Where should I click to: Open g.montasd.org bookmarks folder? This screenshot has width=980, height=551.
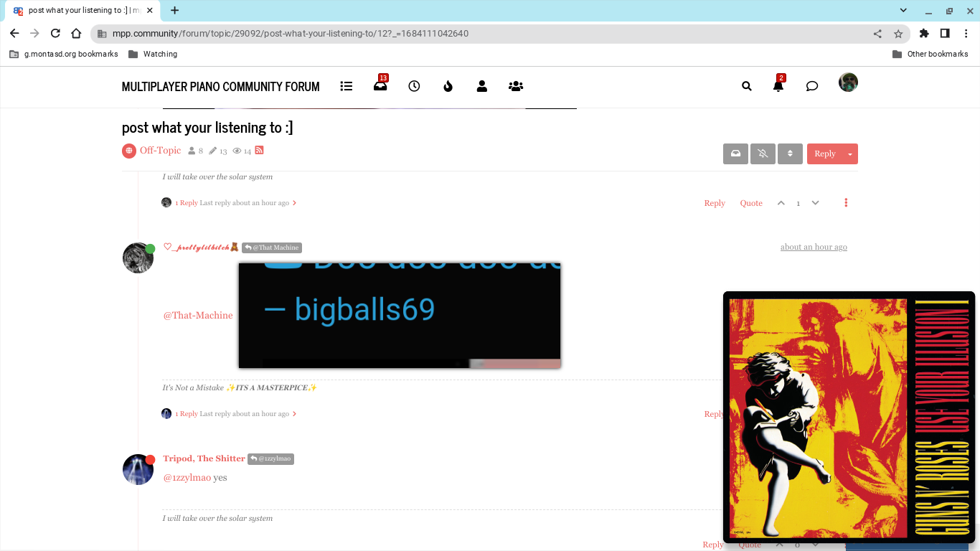pos(63,54)
